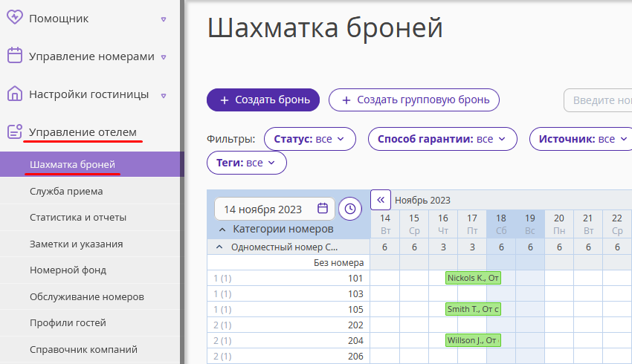The width and height of the screenshot is (632, 364).
Task: Open the Теги filter dropdown
Action: tap(246, 163)
